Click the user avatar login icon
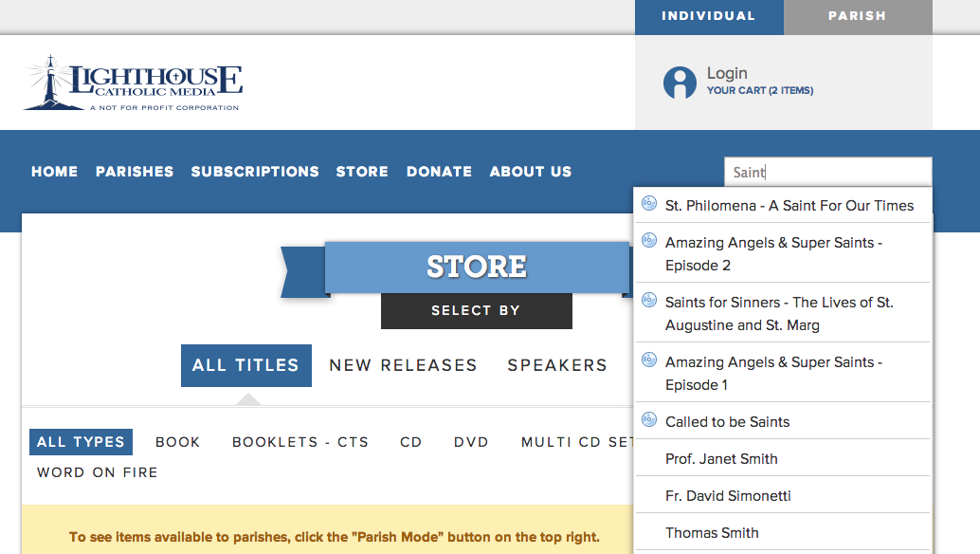Image resolution: width=980 pixels, height=554 pixels. (680, 83)
